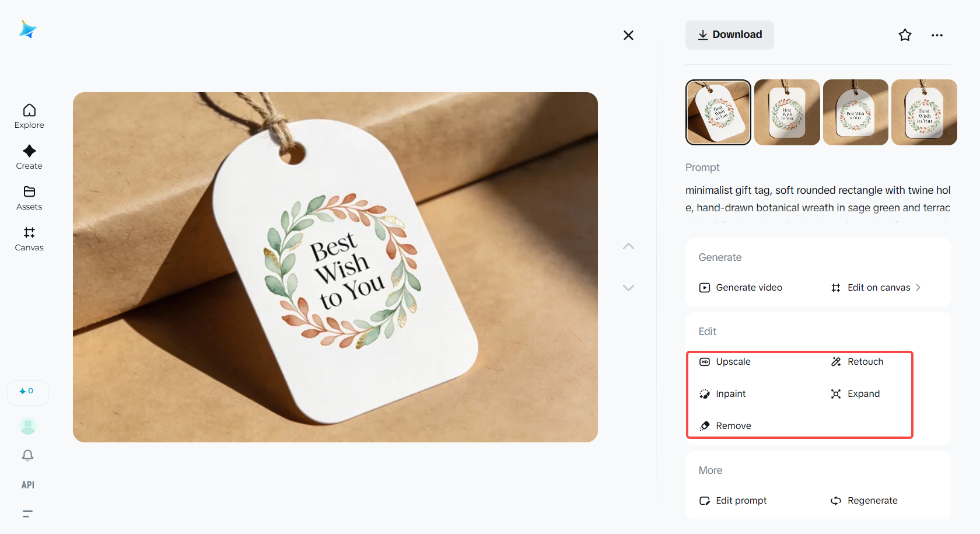
Task: Favorite this image using the star
Action: tap(905, 35)
